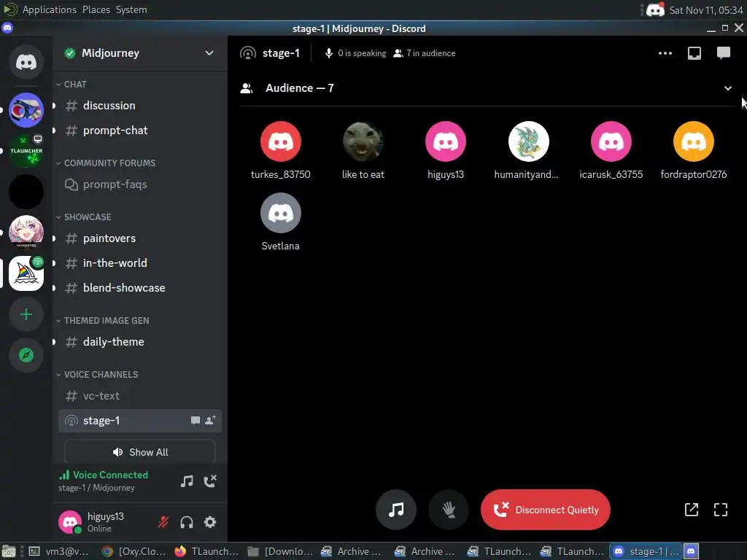Image resolution: width=747 pixels, height=560 pixels.
Task: Pop out the stage window
Action: click(x=692, y=510)
